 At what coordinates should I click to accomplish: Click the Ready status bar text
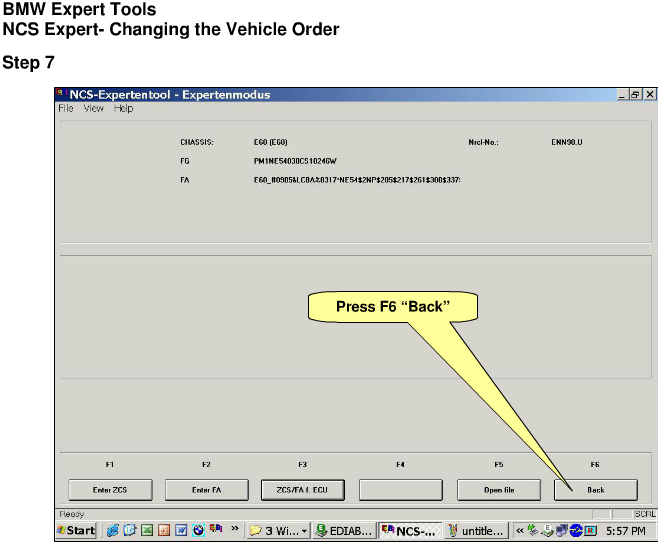pos(72,514)
